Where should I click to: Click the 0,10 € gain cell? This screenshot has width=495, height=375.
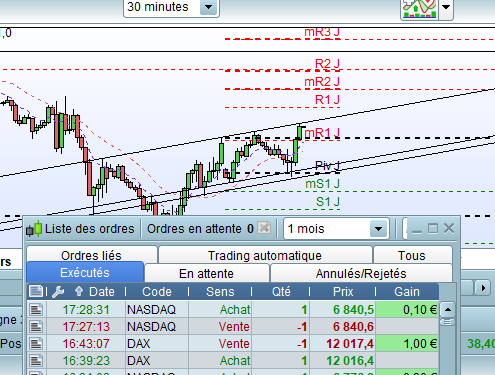(407, 310)
